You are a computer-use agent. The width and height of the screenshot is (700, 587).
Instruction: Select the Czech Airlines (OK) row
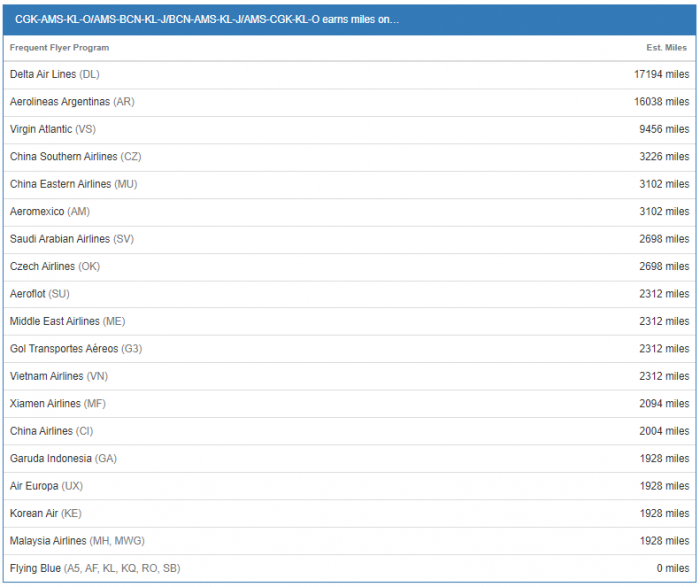point(350,267)
